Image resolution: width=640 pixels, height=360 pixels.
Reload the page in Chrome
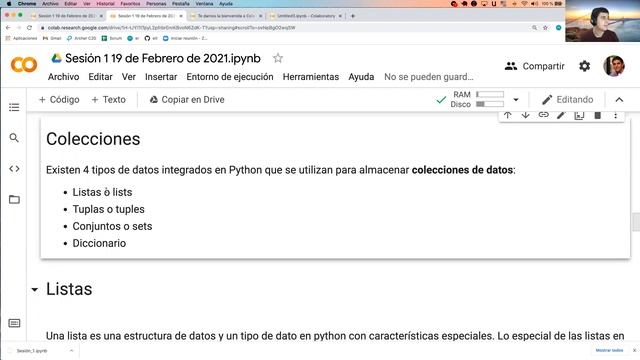pyautogui.click(x=29, y=28)
